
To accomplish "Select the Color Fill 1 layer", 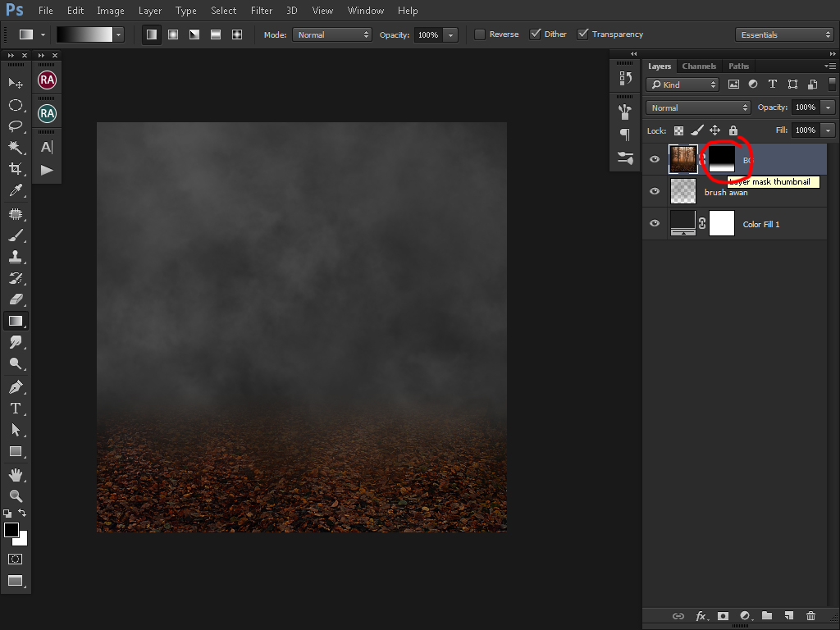I will click(761, 224).
